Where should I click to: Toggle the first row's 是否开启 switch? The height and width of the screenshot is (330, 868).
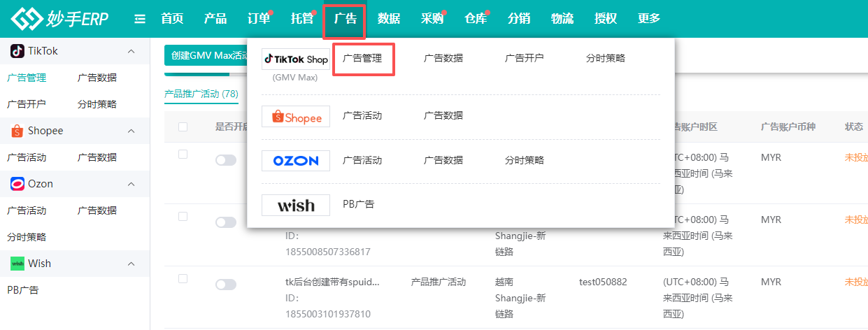pos(226,160)
